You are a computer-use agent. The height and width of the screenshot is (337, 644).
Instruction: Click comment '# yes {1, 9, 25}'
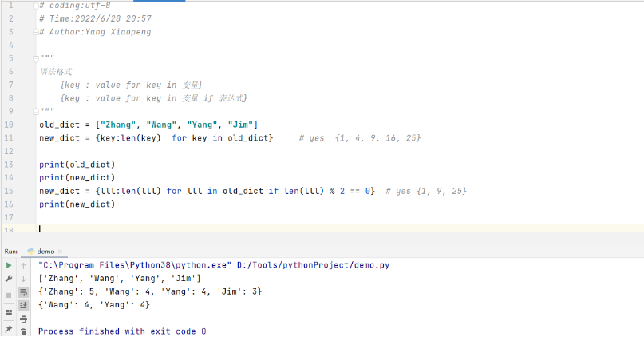(x=426, y=191)
